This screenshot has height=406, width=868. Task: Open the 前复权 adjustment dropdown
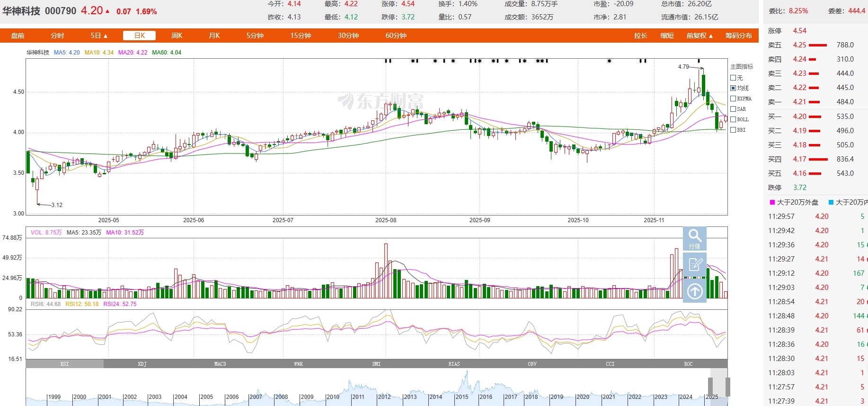point(700,36)
